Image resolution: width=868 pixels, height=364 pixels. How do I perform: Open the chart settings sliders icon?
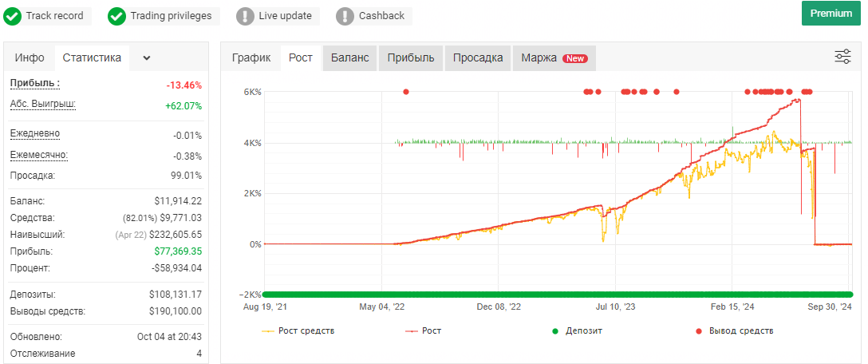(x=842, y=57)
